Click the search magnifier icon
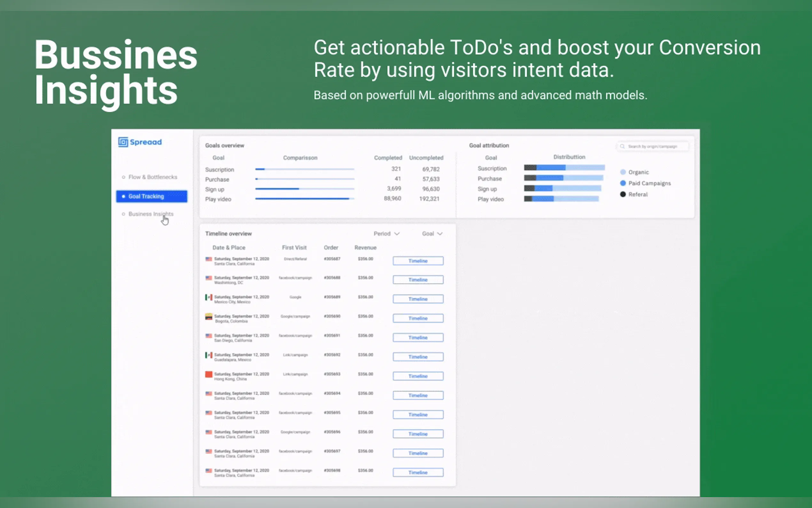This screenshot has width=812, height=508. (x=622, y=147)
